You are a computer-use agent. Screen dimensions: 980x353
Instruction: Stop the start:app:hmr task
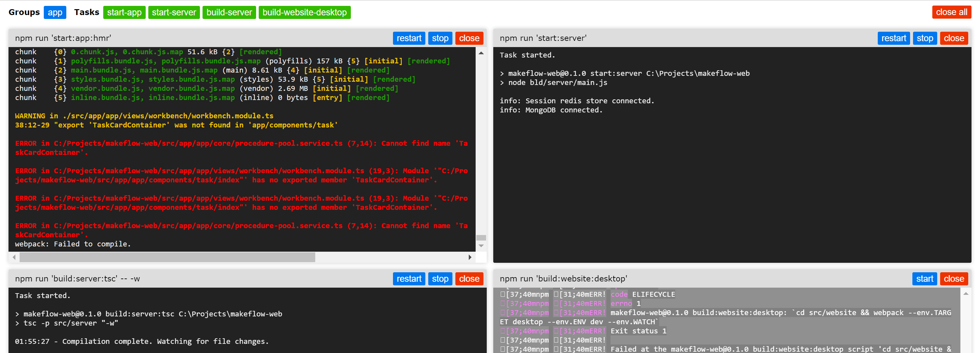pos(440,38)
